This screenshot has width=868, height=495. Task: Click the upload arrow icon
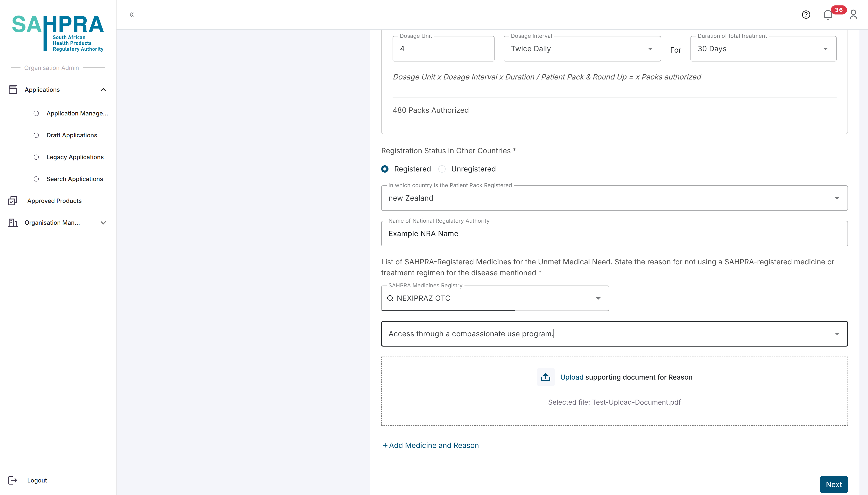(546, 377)
